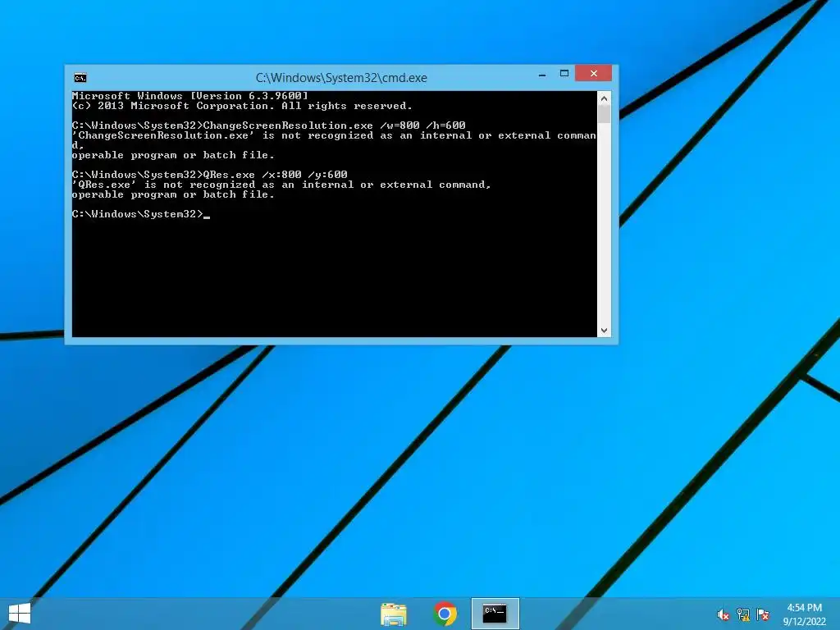Open the cmd.exe window system menu icon
Image resolution: width=840 pixels, height=630 pixels.
coord(80,78)
